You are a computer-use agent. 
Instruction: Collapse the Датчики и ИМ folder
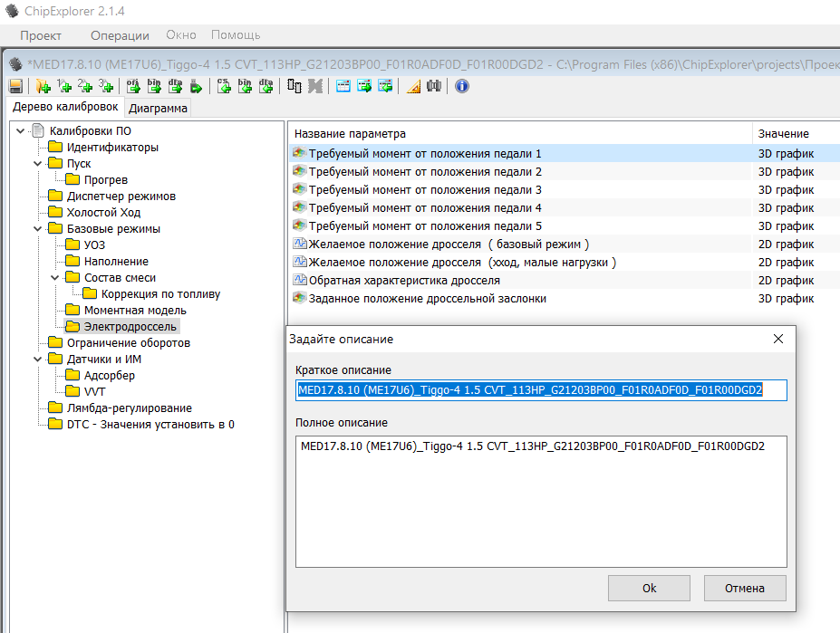[x=37, y=360]
